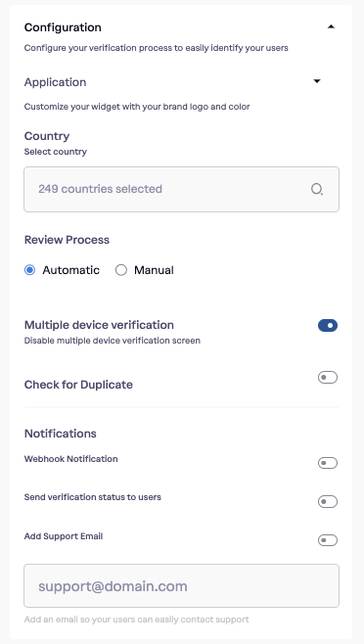Enable Webhook Notification toggle
This screenshot has height=644, width=364.
pyautogui.click(x=328, y=463)
